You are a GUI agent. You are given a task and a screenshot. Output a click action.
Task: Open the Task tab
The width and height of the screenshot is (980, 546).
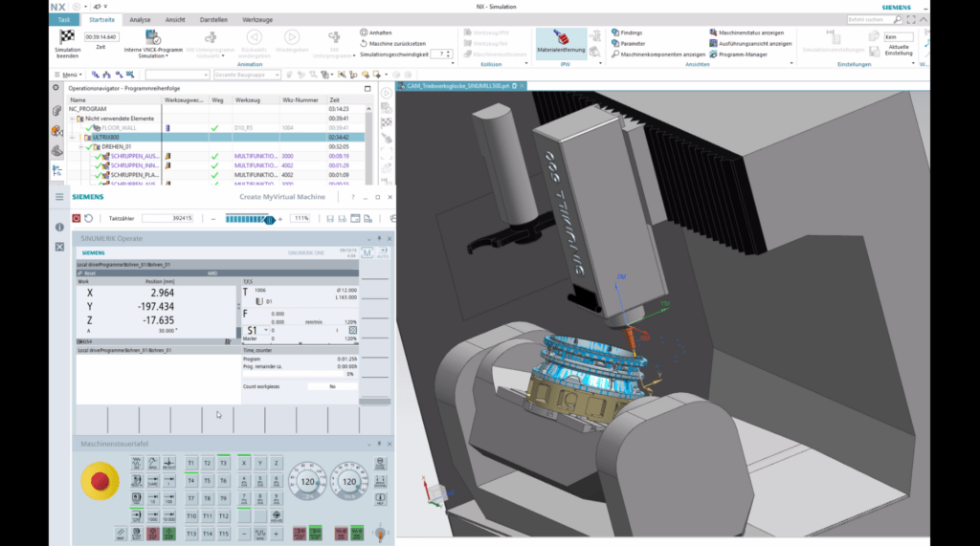point(64,20)
